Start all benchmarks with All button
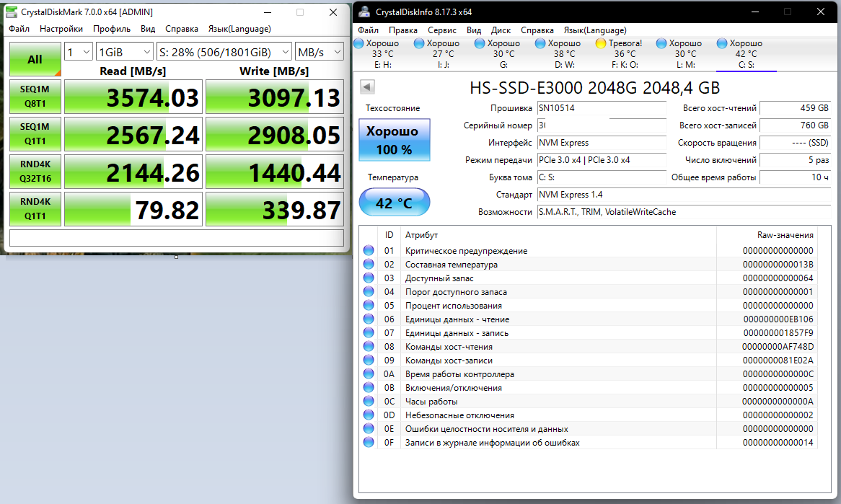Image resolution: width=841 pixels, height=504 pixels. tap(35, 59)
